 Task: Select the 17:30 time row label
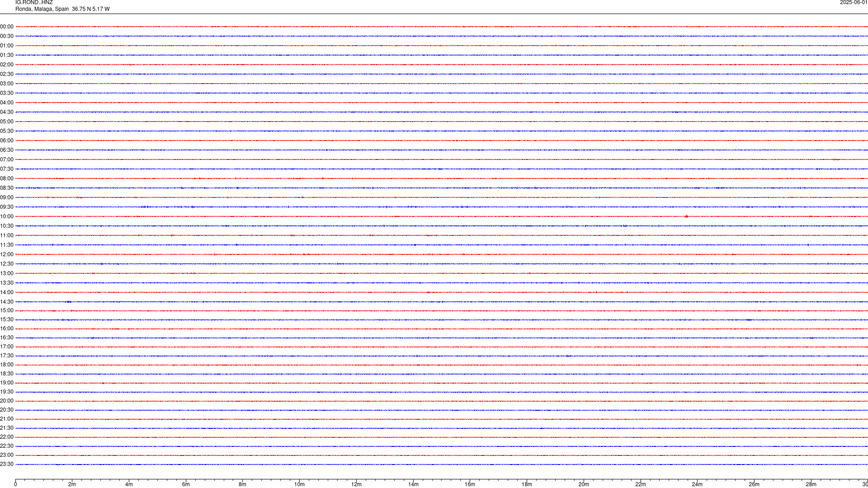tap(7, 356)
